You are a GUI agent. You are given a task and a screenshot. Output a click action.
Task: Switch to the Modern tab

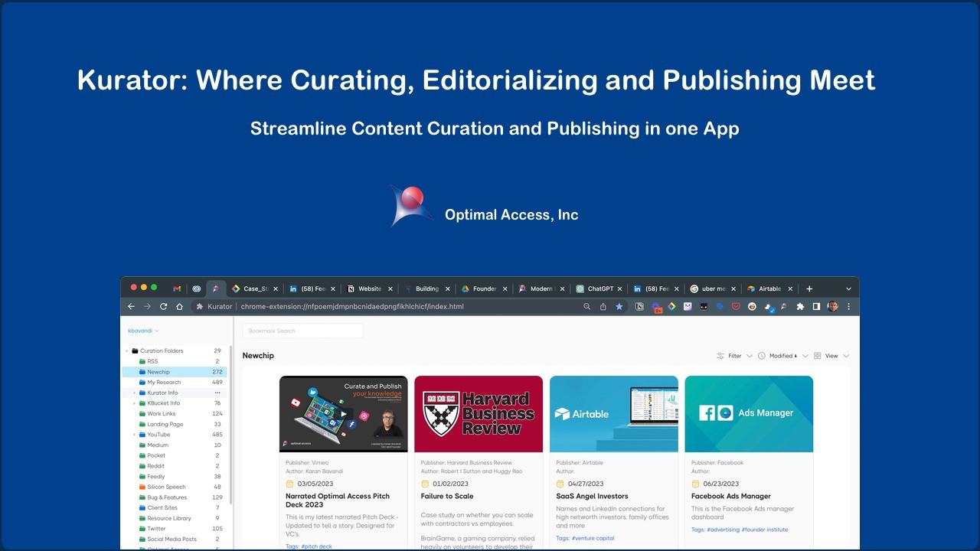(541, 289)
